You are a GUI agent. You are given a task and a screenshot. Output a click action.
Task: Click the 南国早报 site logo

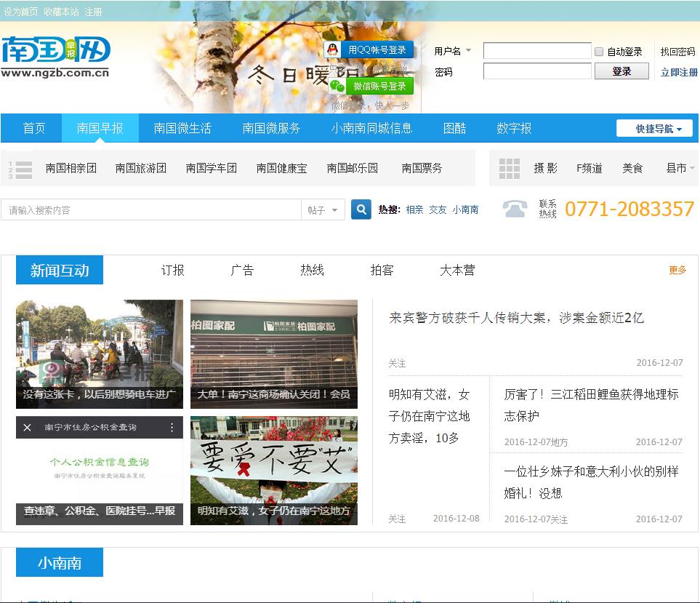pos(55,57)
